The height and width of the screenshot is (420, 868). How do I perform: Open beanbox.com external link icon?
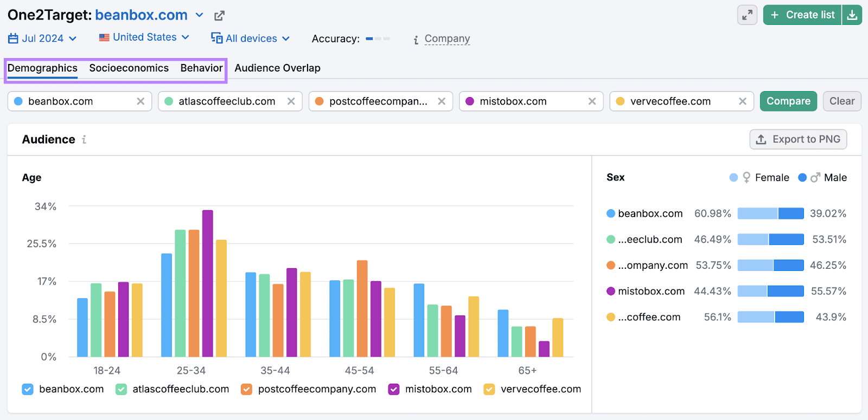pyautogui.click(x=219, y=16)
